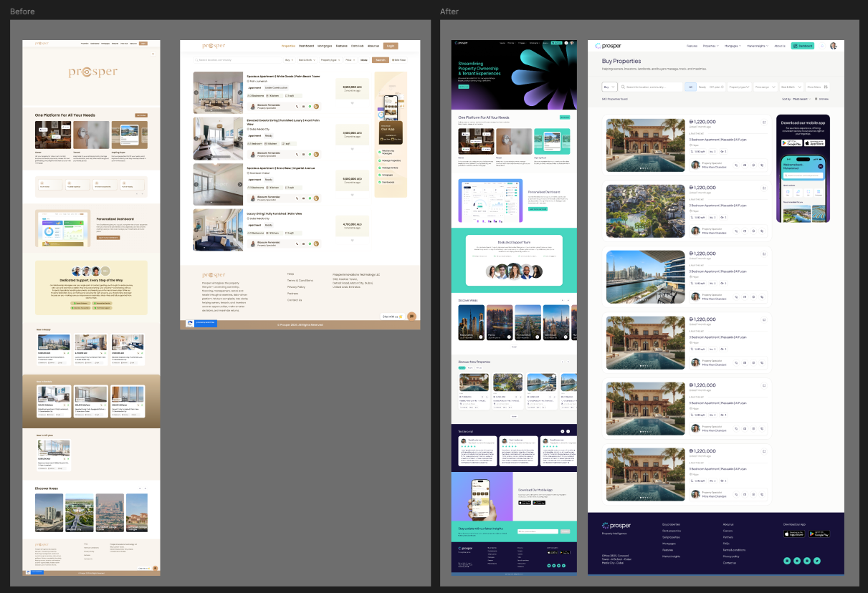868x593 pixels.
Task: Open Data Hub in the Before listing navigation
Action: tap(357, 46)
